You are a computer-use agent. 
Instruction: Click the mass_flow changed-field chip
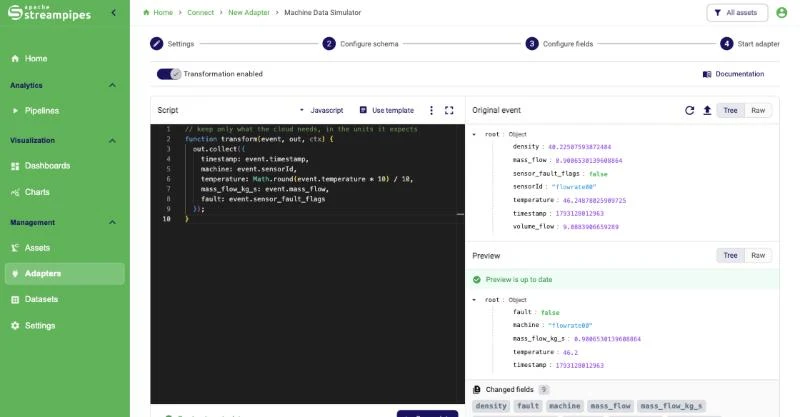pyautogui.click(x=610, y=406)
